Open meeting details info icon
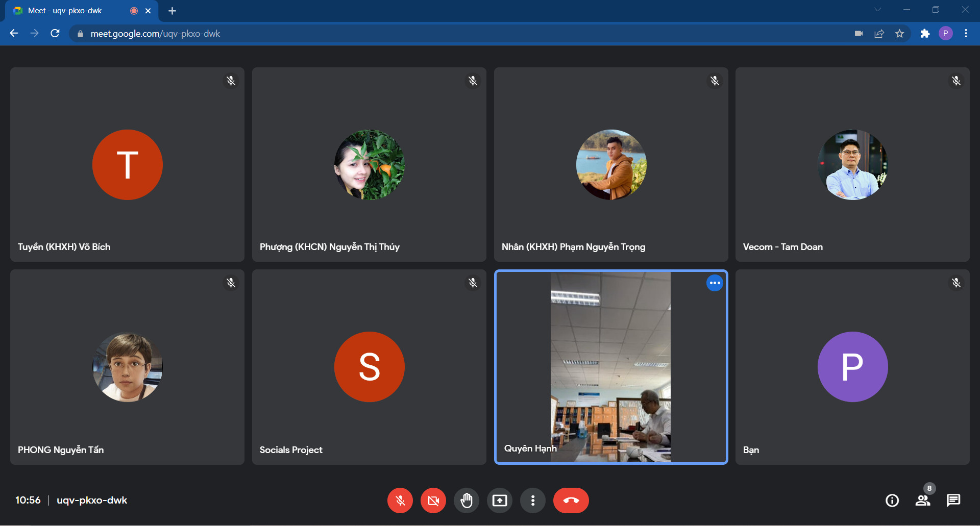 [x=892, y=500]
